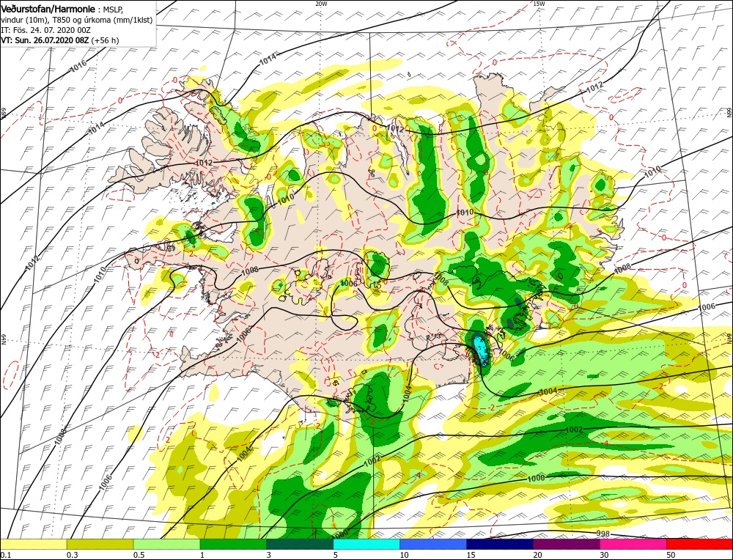
Task: Choose the navy 15–20 mm legend band
Action: click(x=500, y=544)
